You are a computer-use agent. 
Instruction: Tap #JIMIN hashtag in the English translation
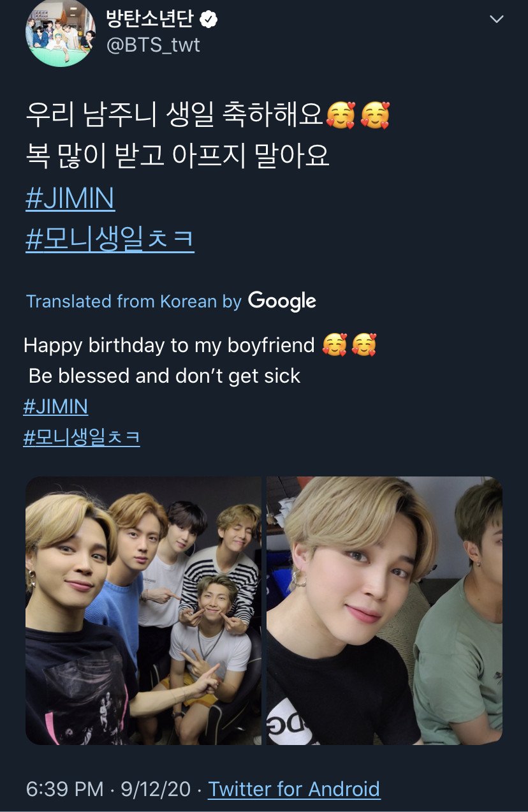pyautogui.click(x=55, y=406)
